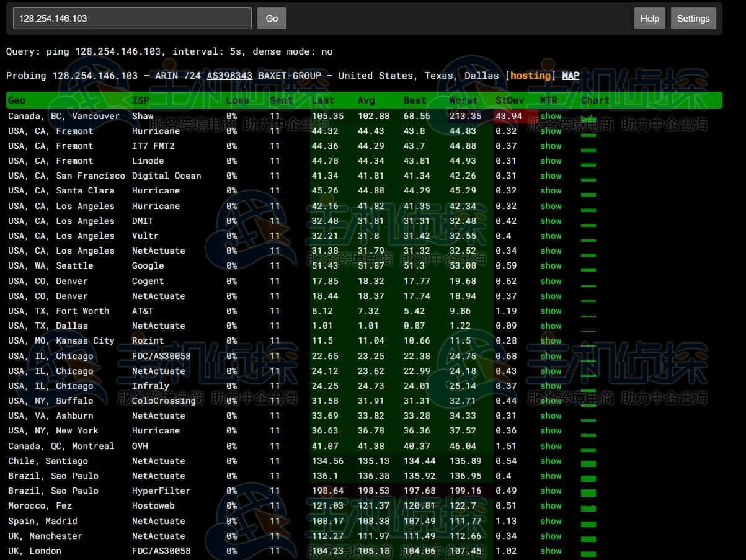
Task: Show MTR for Seattle Google row
Action: click(x=550, y=265)
